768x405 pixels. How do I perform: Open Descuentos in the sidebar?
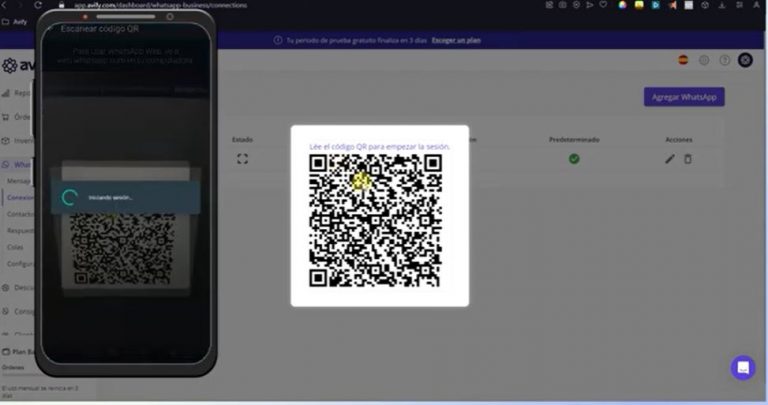pos(18,287)
